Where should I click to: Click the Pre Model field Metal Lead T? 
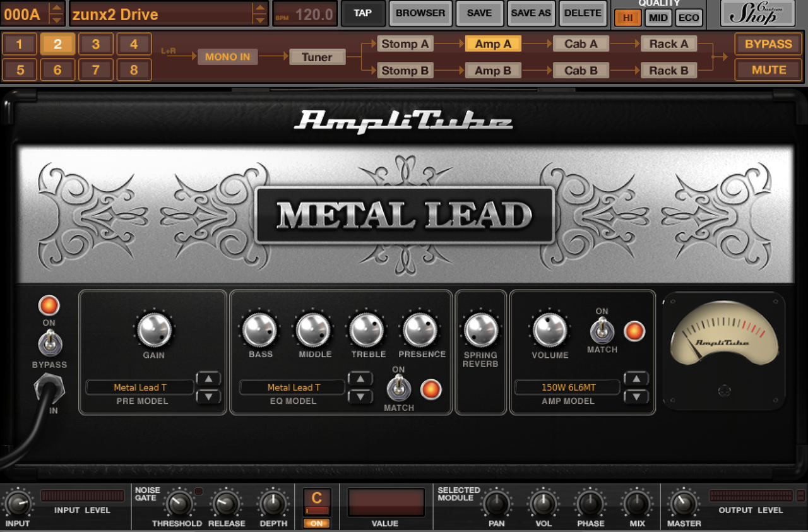[140, 387]
